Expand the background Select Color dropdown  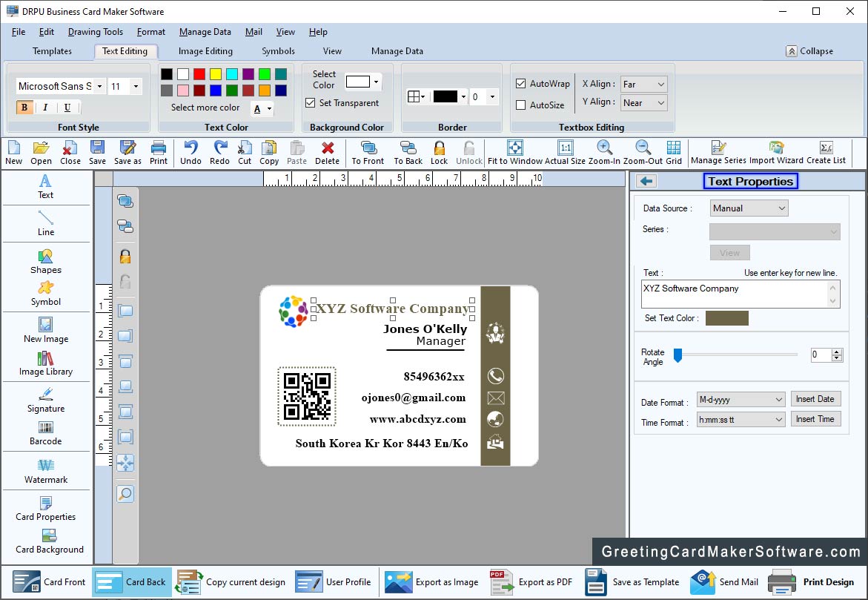tap(377, 82)
